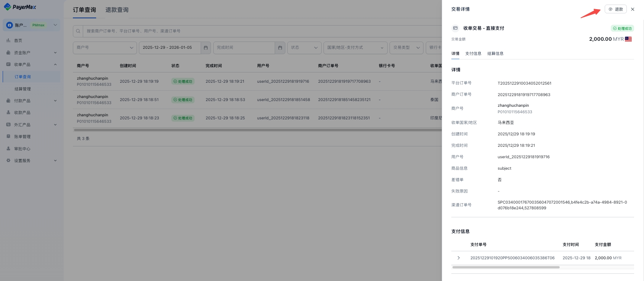
Task: Open the 国家/地区-支付方式 dropdown
Action: [355, 48]
